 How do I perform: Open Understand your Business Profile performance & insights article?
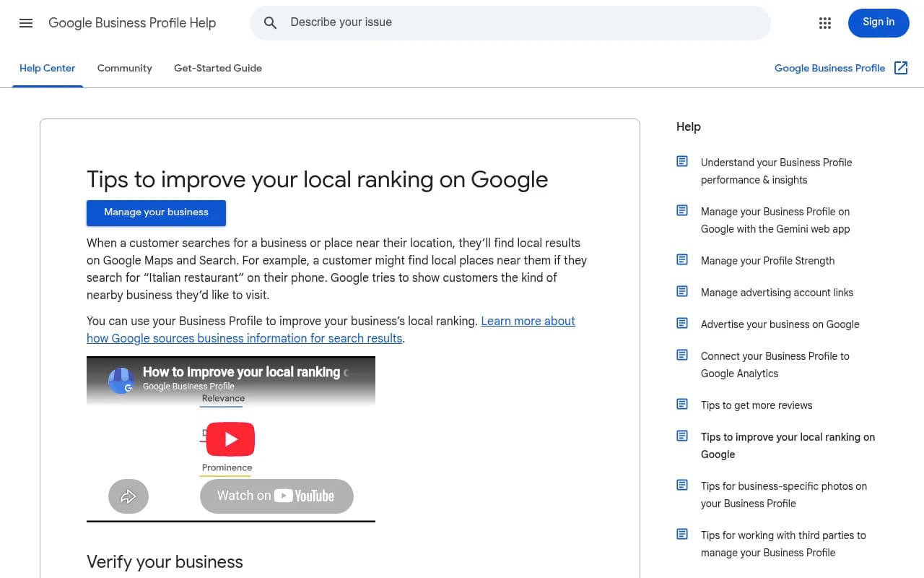776,171
